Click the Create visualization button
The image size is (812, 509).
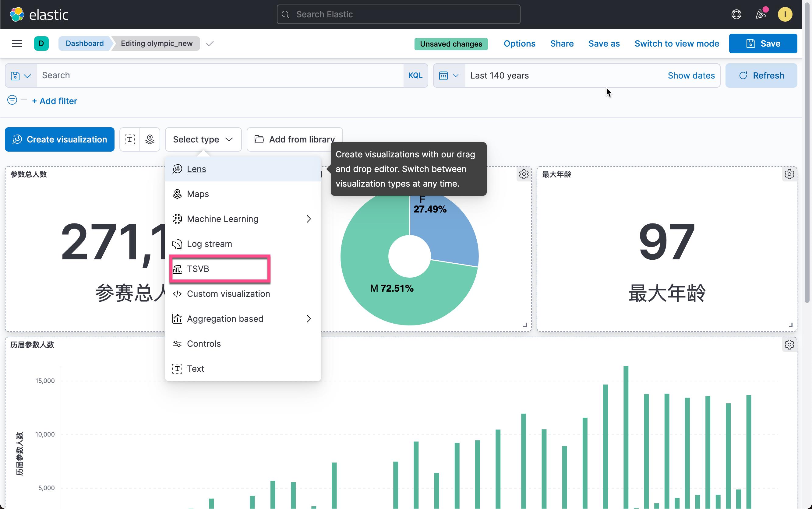[x=60, y=139]
